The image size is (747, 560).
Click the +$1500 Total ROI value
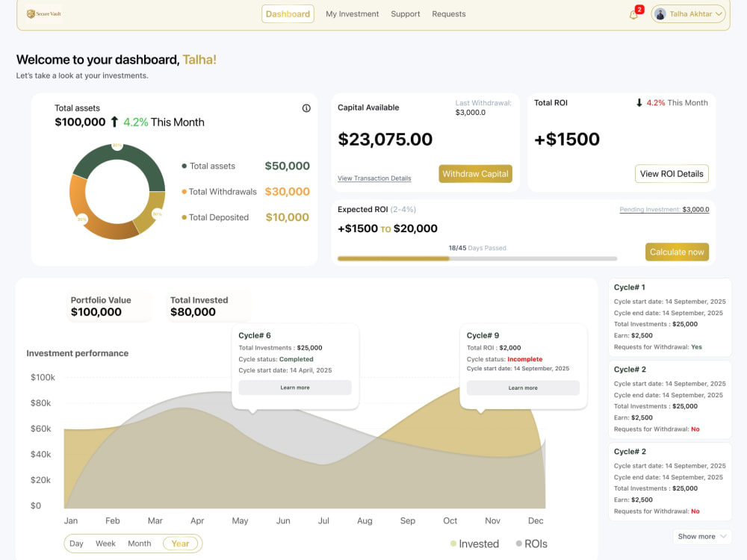click(x=566, y=140)
